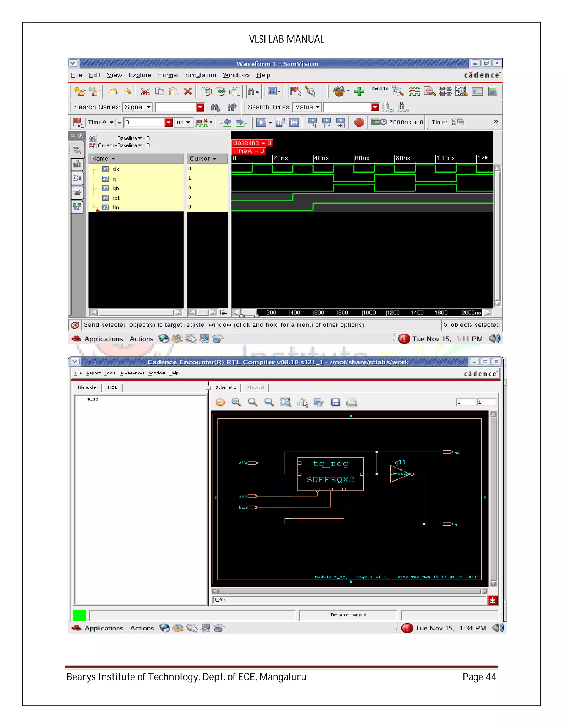Image resolution: width=563 pixels, height=728 pixels.
Task: Select t_ff in the Hierarchy tree
Action: click(93, 399)
